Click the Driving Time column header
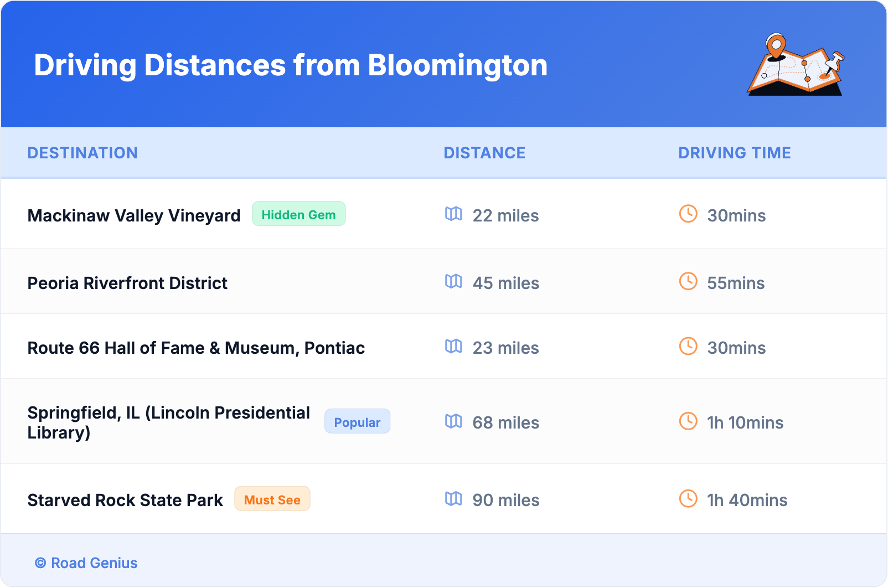Viewport: 888px width, 588px height. pyautogui.click(x=734, y=153)
